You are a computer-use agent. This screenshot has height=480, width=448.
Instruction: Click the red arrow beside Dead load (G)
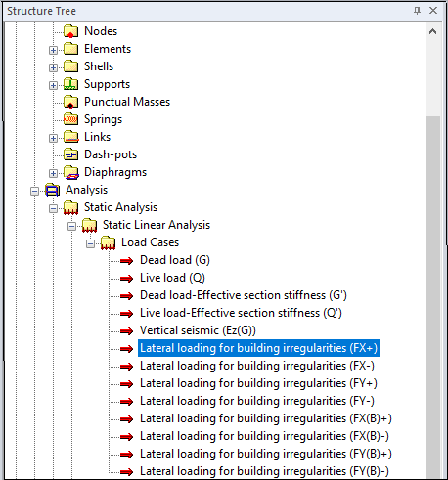click(126, 261)
